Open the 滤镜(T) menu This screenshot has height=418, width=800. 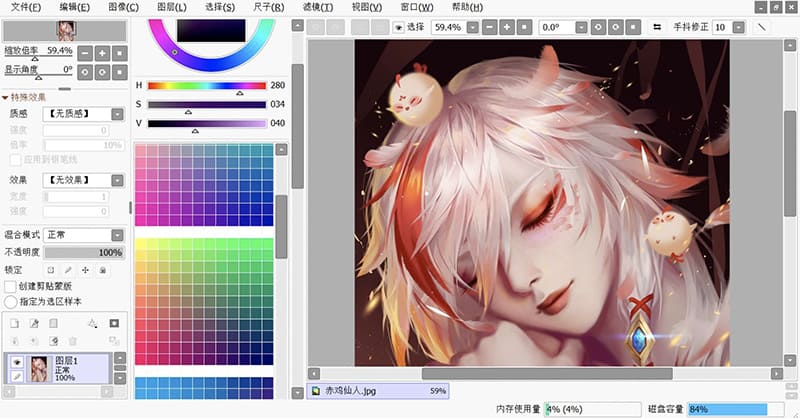[x=317, y=7]
